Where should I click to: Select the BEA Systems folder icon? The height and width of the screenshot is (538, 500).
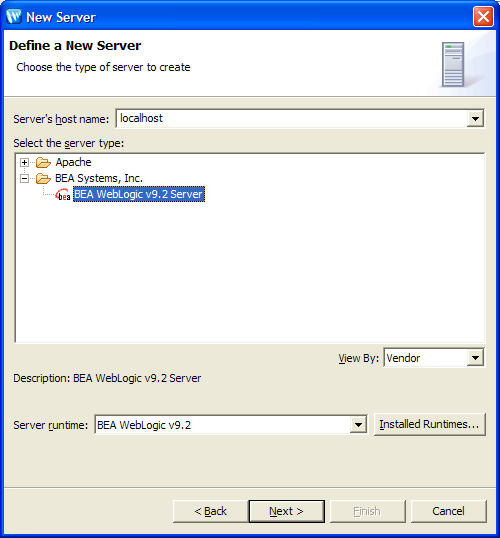coord(43,178)
